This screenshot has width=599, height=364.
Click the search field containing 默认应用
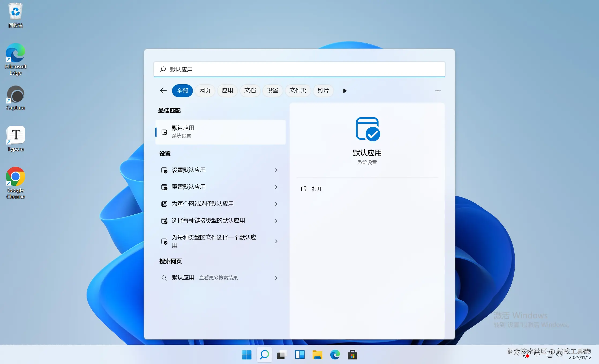tap(299, 70)
